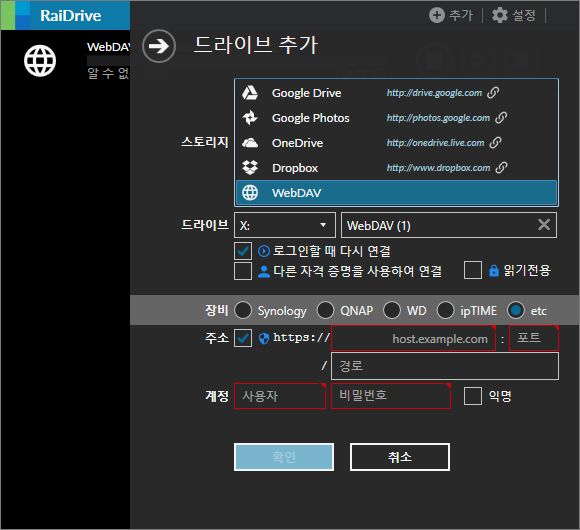Image resolution: width=580 pixels, height=530 pixels.
Task: Open the http://www.dropbox.com link
Action: pyautogui.click(x=438, y=168)
